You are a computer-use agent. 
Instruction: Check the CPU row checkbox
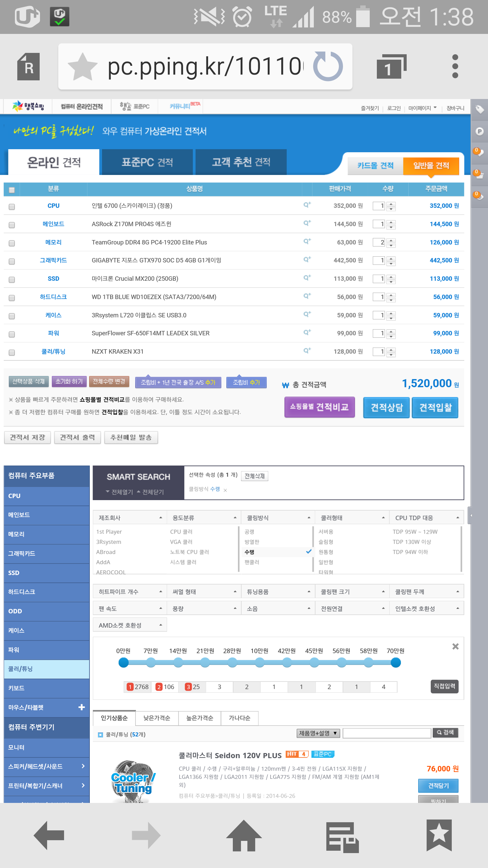(12, 207)
